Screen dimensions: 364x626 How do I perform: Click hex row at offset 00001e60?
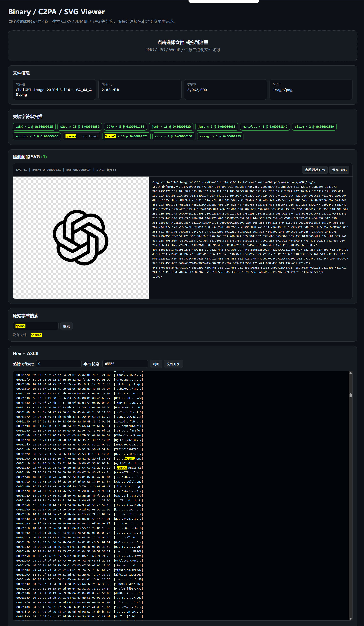pyautogui.click(x=80, y=561)
